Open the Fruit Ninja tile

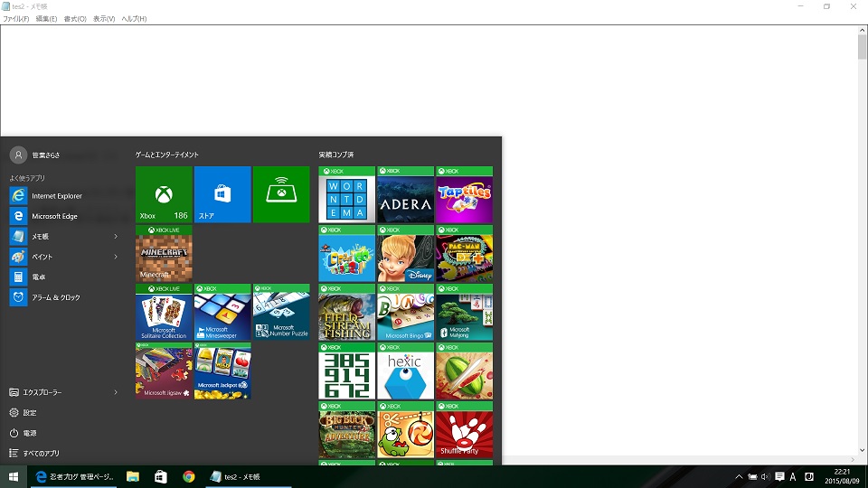465,371
